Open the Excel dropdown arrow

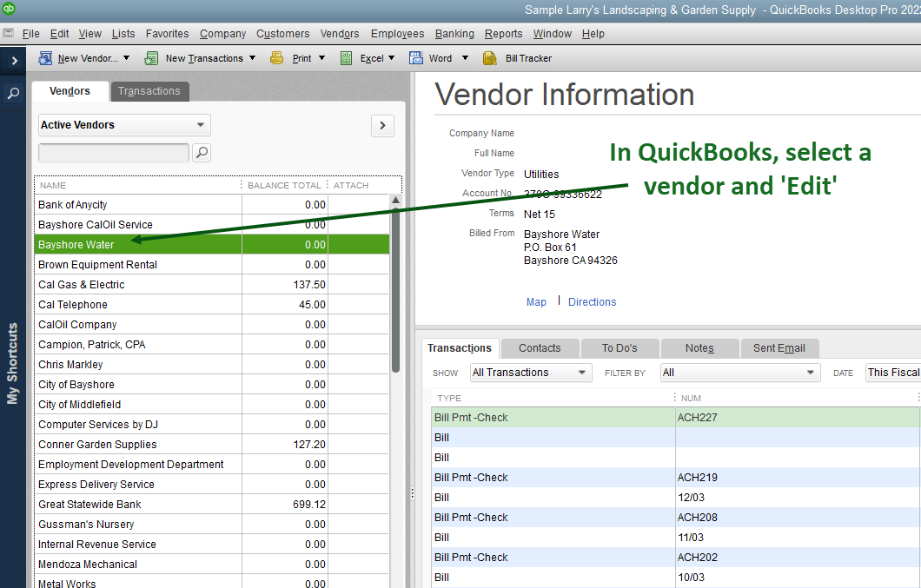[392, 58]
